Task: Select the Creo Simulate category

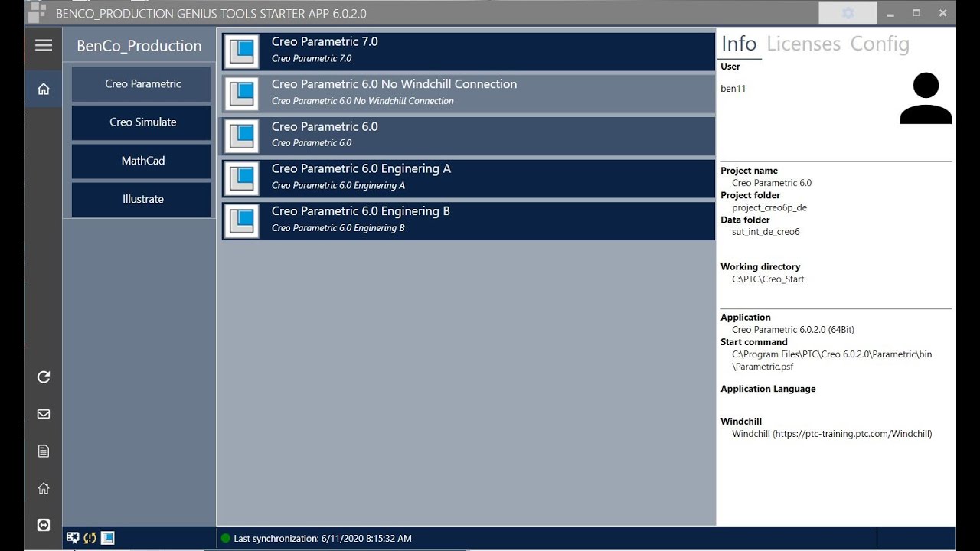Action: coord(142,122)
